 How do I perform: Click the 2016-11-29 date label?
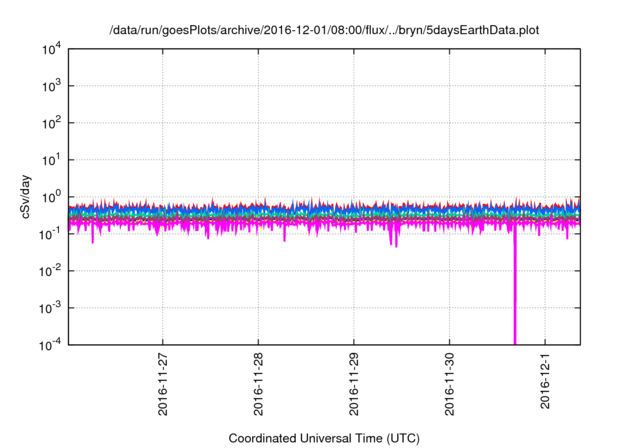353,384
